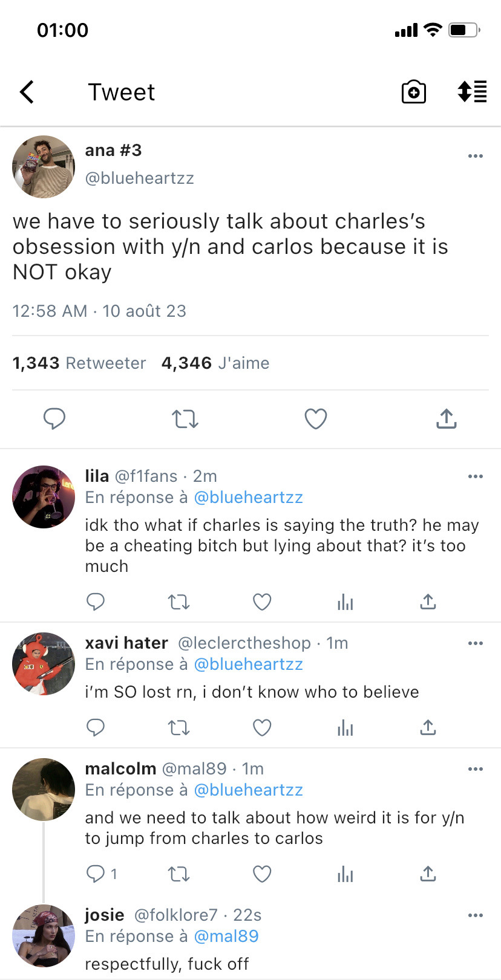Share xavi hater's reply

point(428,727)
